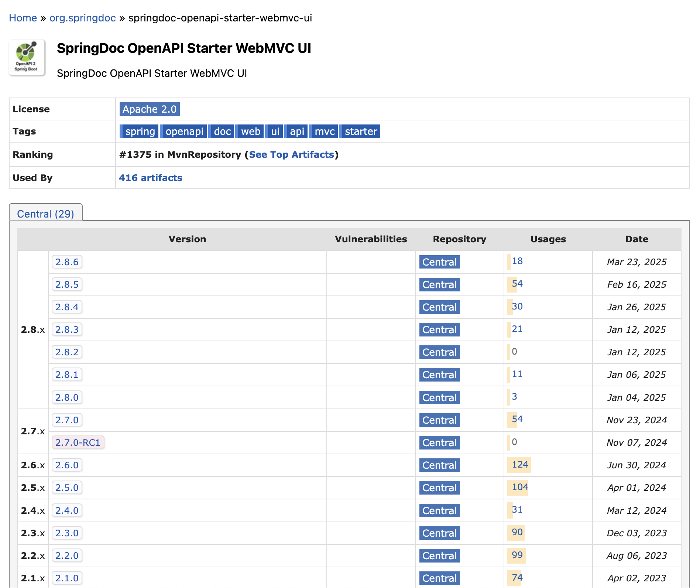Image resolution: width=700 pixels, height=588 pixels.
Task: Click the date Mar 23, 2025
Action: point(637,262)
